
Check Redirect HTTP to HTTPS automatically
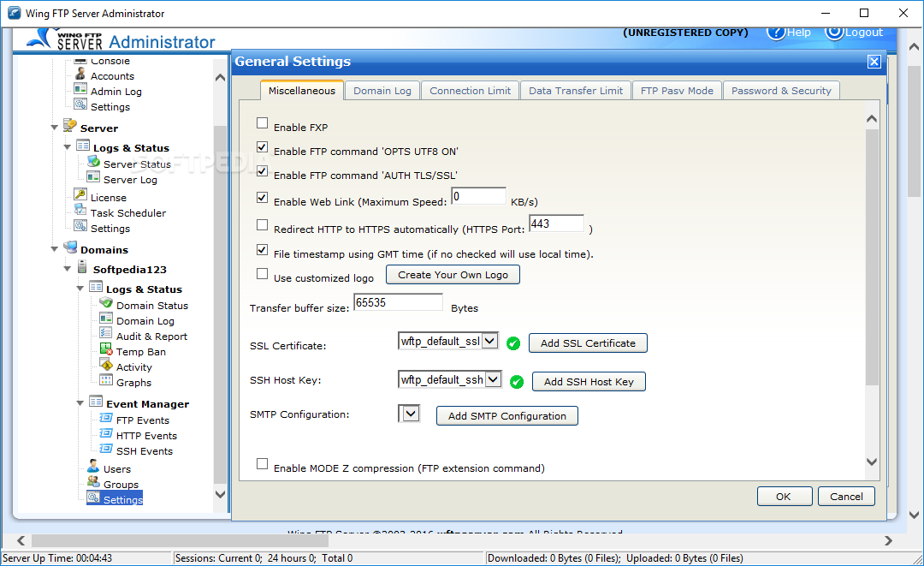[263, 225]
